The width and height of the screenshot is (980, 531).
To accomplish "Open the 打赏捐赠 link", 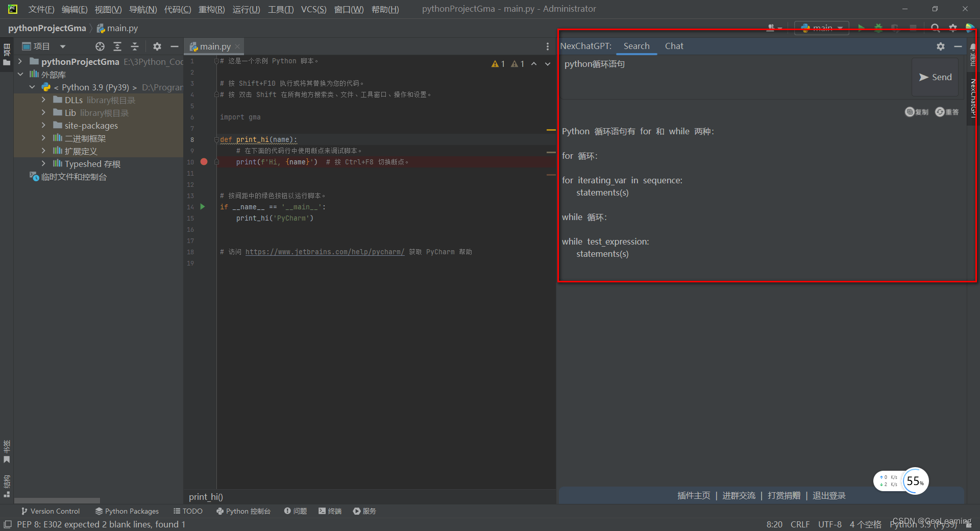I will click(x=784, y=496).
